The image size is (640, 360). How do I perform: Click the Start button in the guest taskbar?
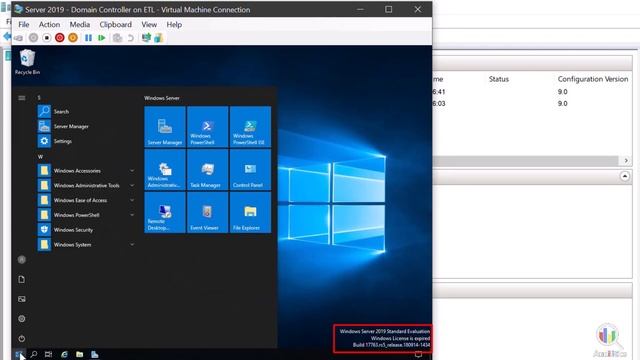pyautogui.click(x=19, y=354)
